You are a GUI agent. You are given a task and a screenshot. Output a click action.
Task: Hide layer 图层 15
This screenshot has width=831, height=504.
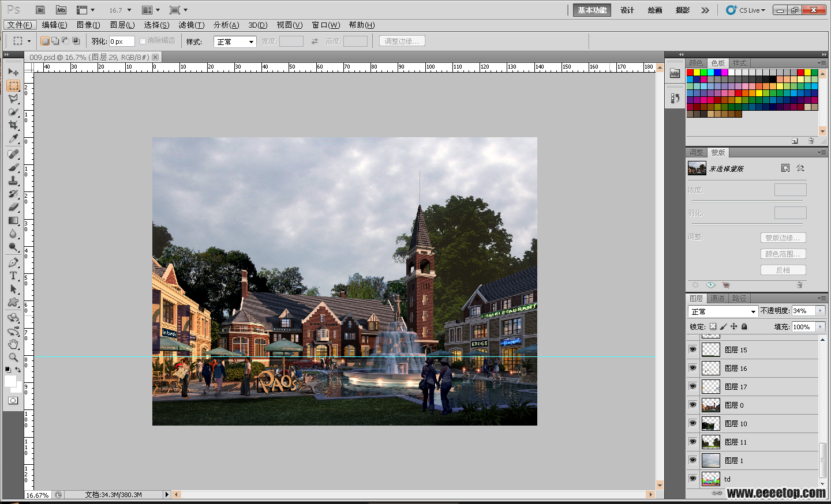pyautogui.click(x=692, y=349)
